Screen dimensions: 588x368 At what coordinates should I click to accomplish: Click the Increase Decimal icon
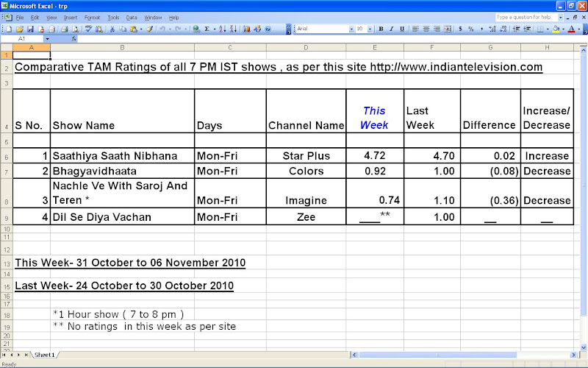tap(492, 29)
